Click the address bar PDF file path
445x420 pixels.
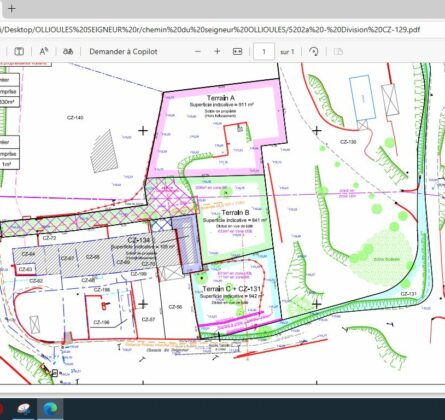(210, 30)
